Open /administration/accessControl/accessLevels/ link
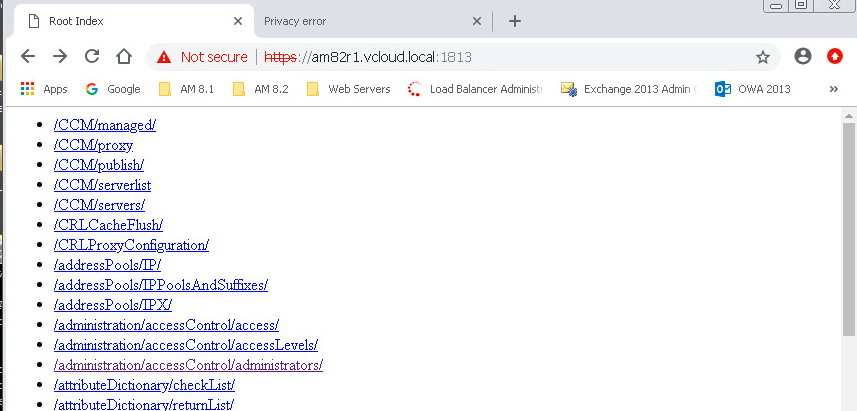The width and height of the screenshot is (857, 411). [186, 345]
